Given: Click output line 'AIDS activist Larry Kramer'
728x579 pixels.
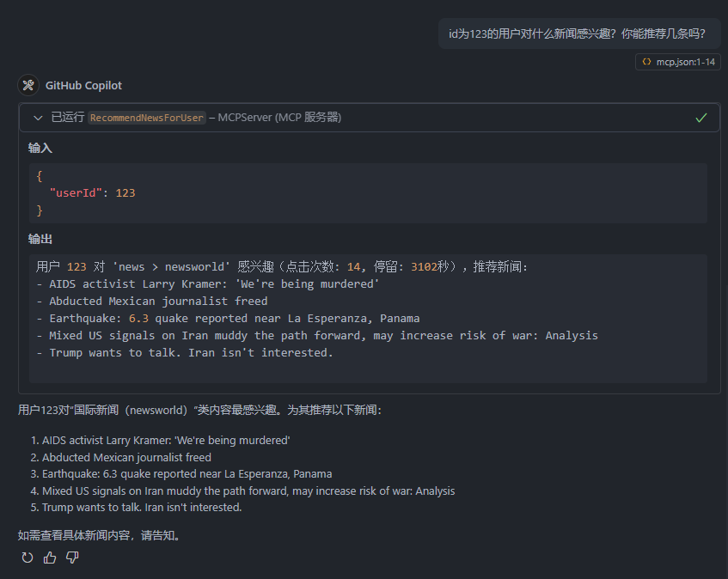Looking at the screenshot, I should point(208,284).
